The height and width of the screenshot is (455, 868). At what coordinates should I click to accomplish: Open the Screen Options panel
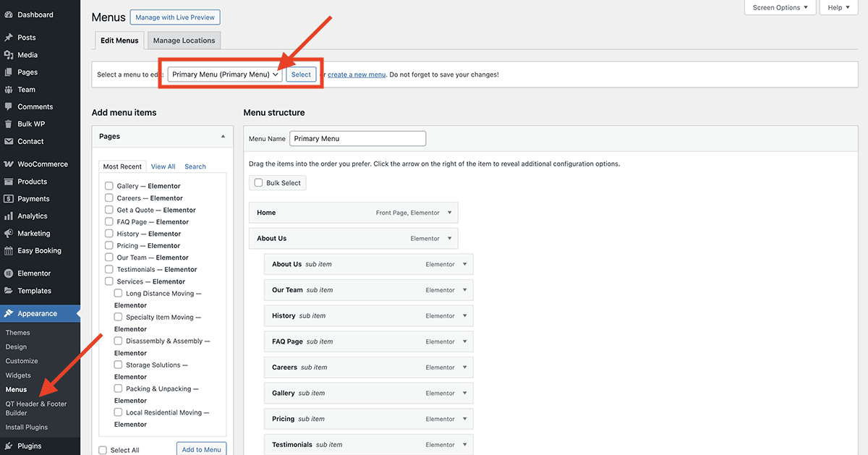780,8
